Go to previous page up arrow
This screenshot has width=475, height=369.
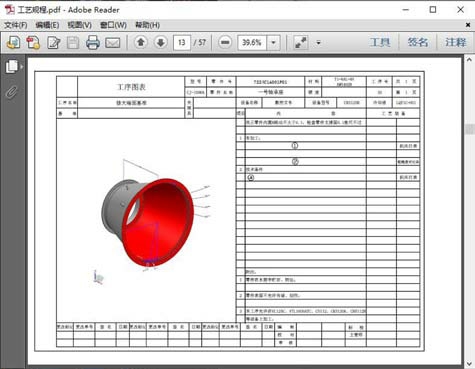point(141,42)
